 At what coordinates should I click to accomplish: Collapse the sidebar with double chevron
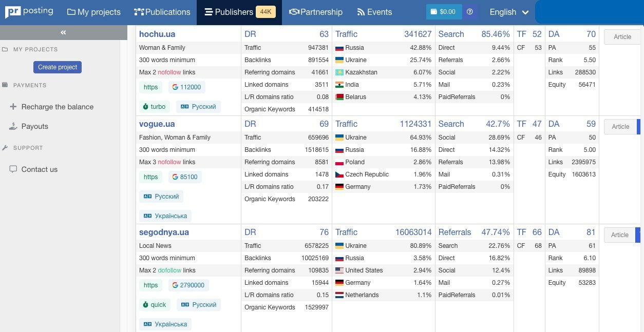[x=63, y=32]
